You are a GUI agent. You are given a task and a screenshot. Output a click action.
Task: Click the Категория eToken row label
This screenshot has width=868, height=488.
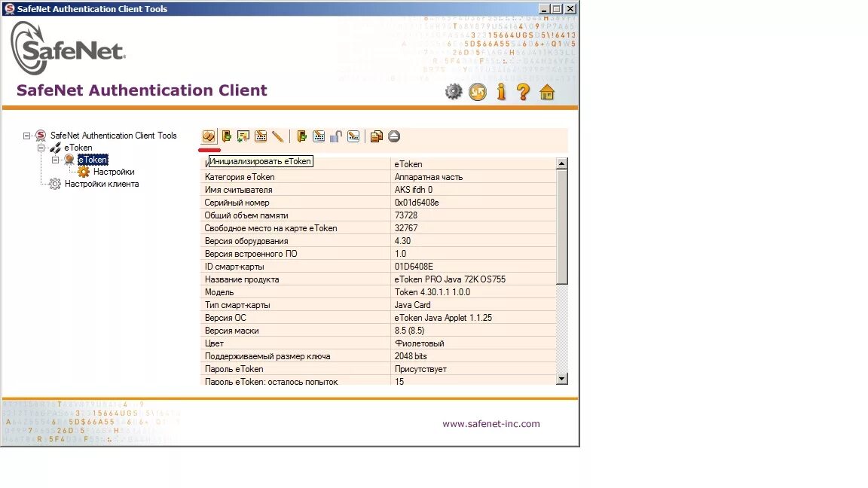pos(240,177)
